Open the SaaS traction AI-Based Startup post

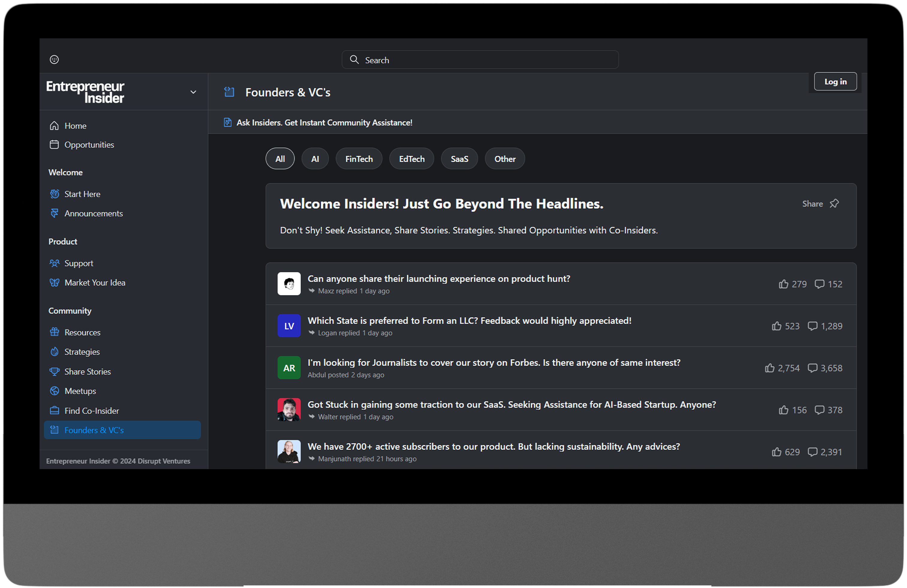coord(512,404)
